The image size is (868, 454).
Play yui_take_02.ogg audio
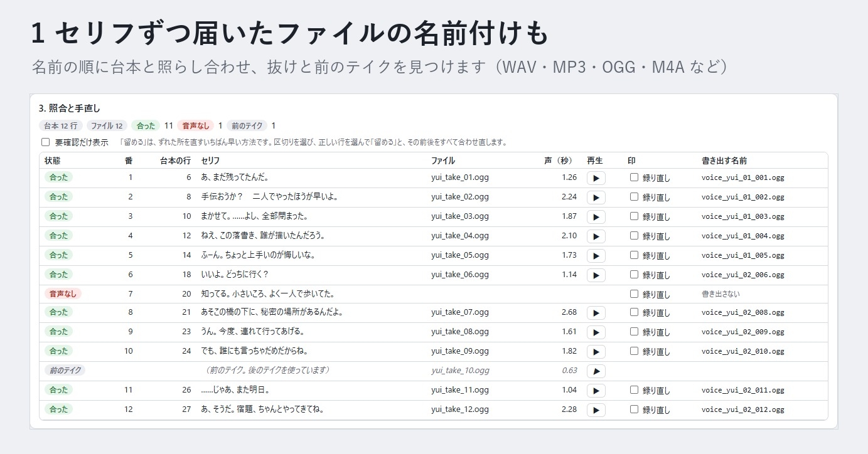pyautogui.click(x=596, y=198)
